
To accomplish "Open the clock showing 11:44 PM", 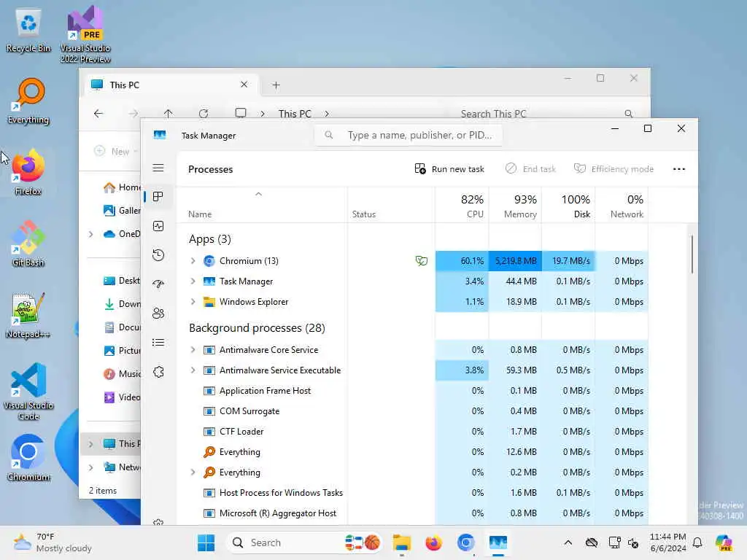I will pos(668,542).
